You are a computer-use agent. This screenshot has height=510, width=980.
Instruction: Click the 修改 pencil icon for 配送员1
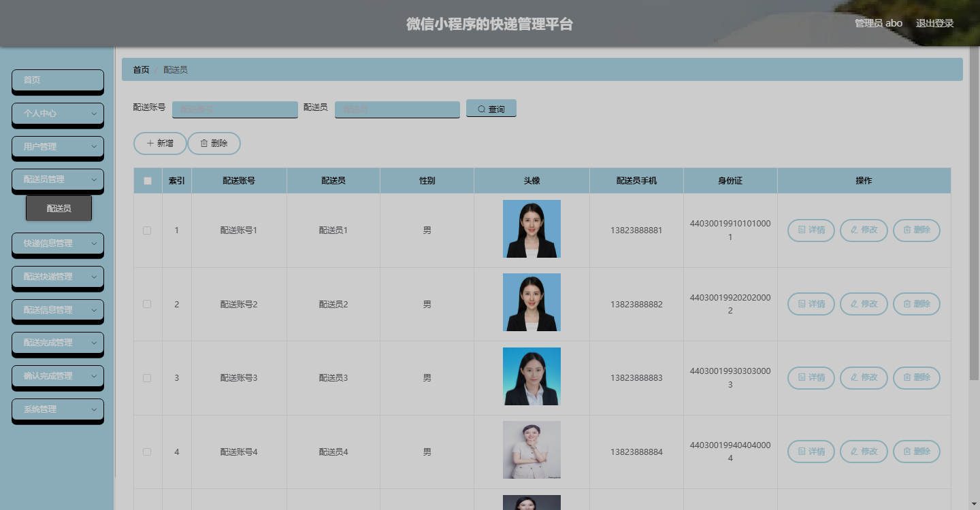click(x=854, y=230)
